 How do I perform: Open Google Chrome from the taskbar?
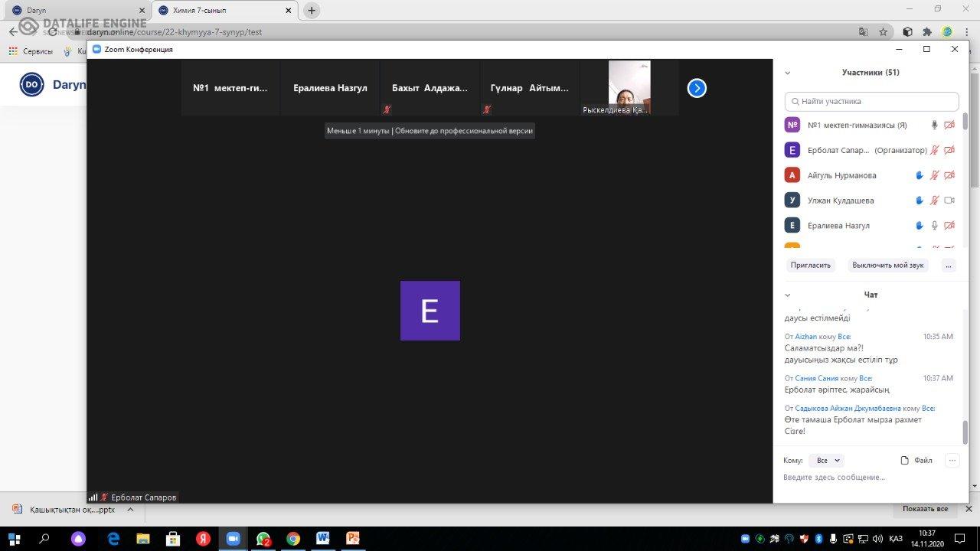292,539
